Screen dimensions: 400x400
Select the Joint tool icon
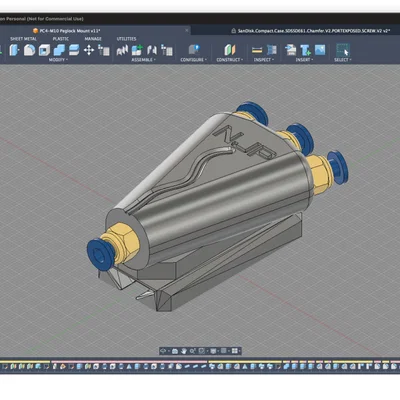pos(152,50)
